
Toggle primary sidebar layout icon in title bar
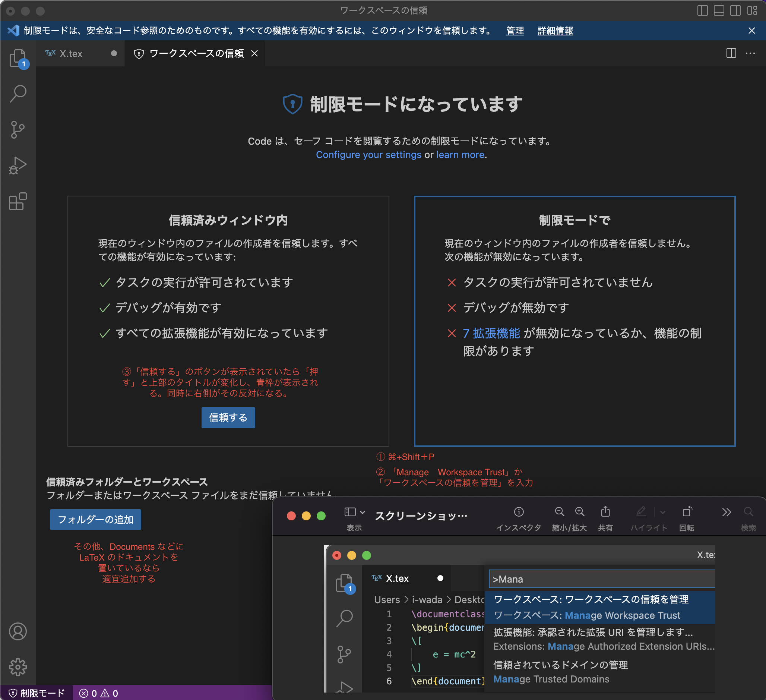point(703,10)
